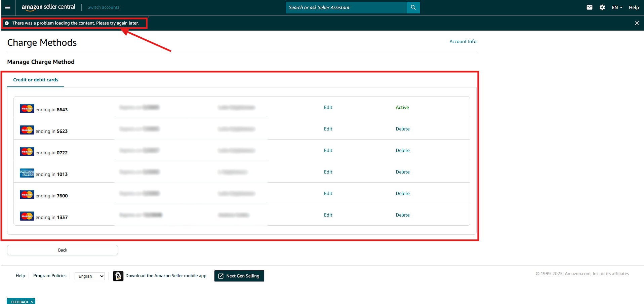Click the error message text in banner
The height and width of the screenshot is (304, 644).
[x=76, y=23]
